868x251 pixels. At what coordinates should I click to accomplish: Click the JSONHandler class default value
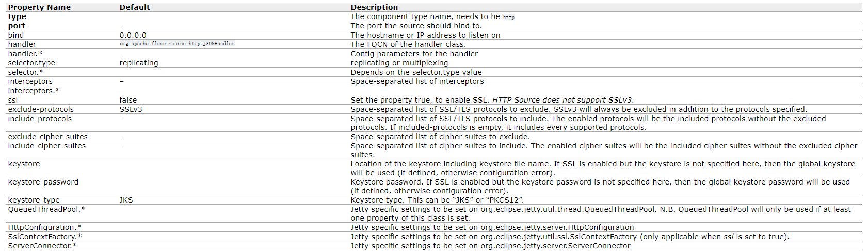click(177, 44)
